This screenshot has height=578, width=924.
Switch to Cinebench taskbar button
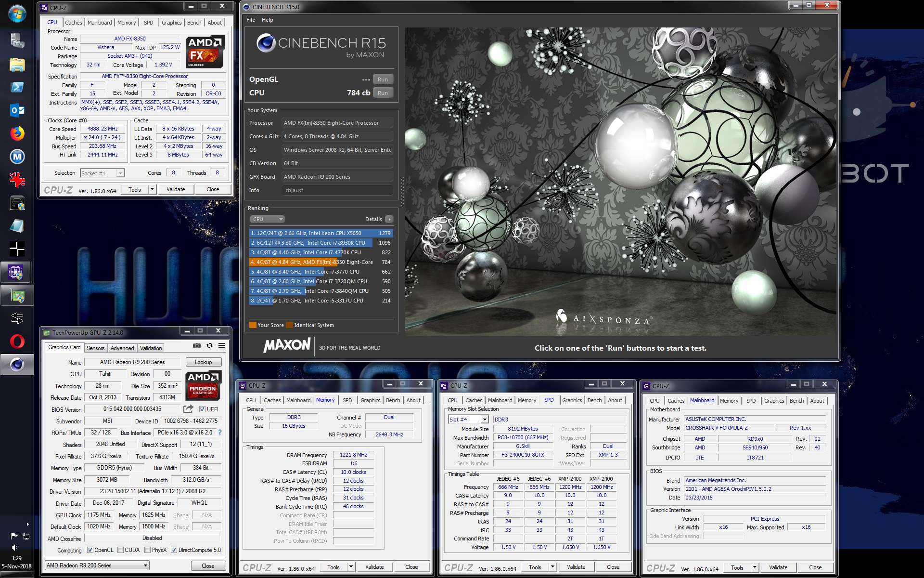point(17,365)
